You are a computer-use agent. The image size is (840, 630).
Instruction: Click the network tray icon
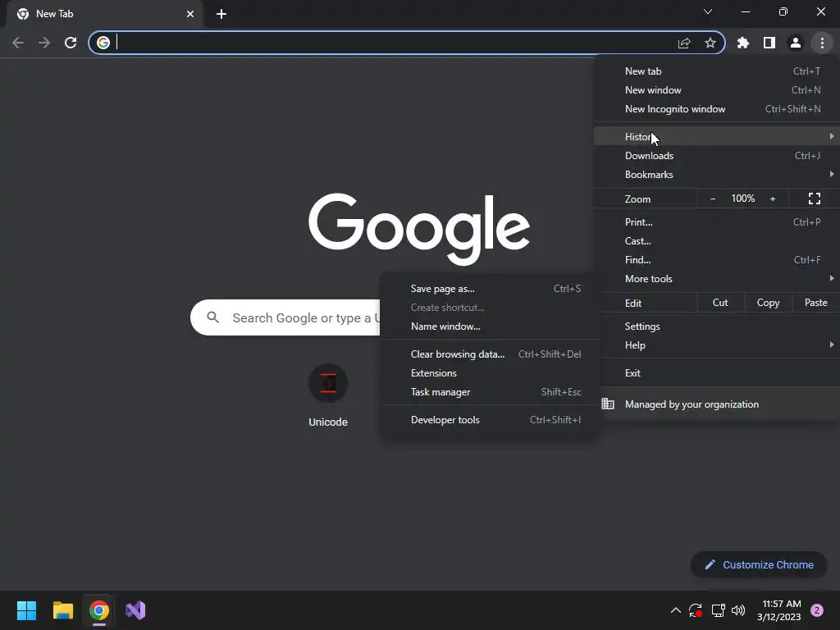pos(718,610)
